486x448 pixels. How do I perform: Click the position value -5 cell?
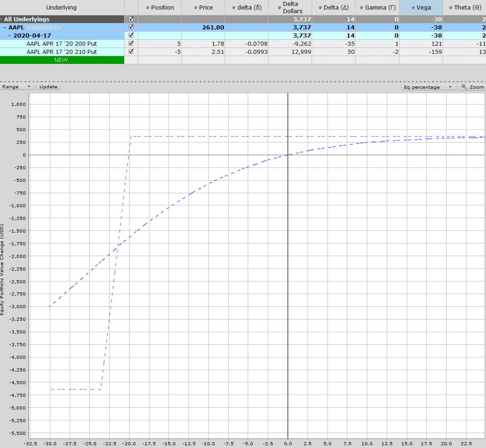tap(159, 52)
